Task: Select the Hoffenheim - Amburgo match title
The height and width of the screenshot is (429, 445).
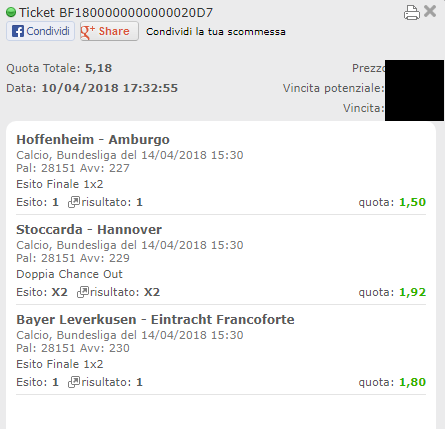Action: coord(93,140)
